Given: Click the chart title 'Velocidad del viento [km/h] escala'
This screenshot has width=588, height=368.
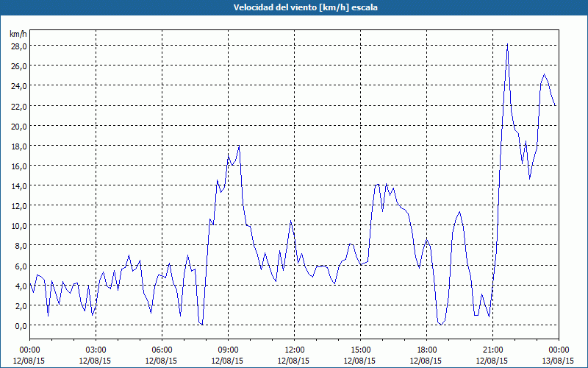Looking at the screenshot, I should point(305,7).
